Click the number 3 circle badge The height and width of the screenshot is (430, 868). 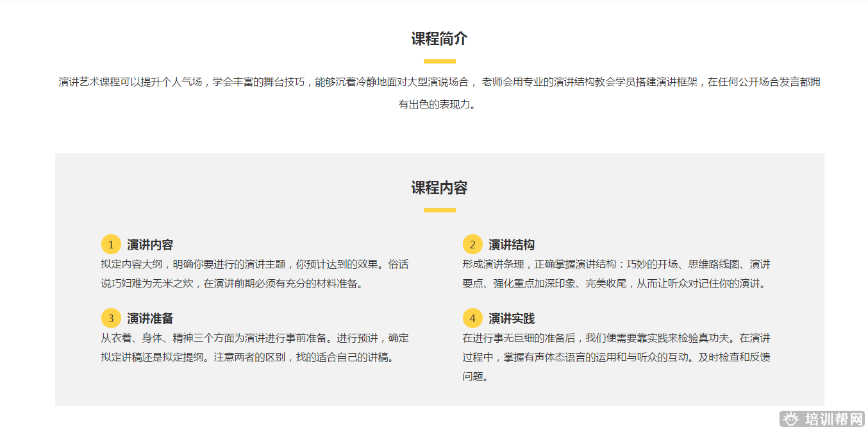[x=111, y=318]
